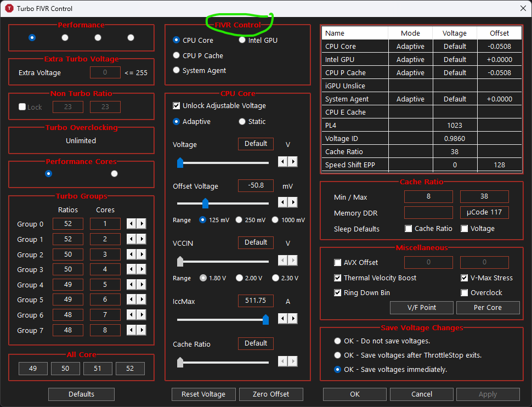Click Cache Ratio Min field 8
Screen dimensions: 532x407
tap(428, 196)
